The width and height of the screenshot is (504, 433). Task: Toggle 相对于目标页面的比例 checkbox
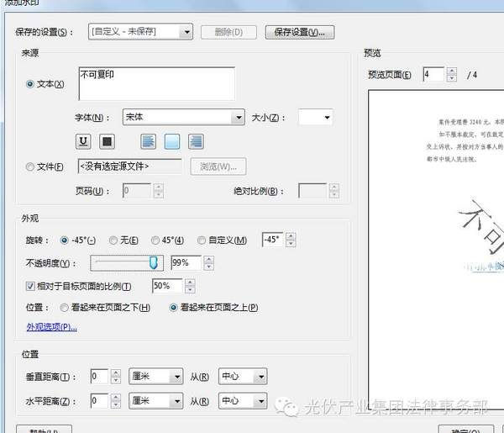30,286
